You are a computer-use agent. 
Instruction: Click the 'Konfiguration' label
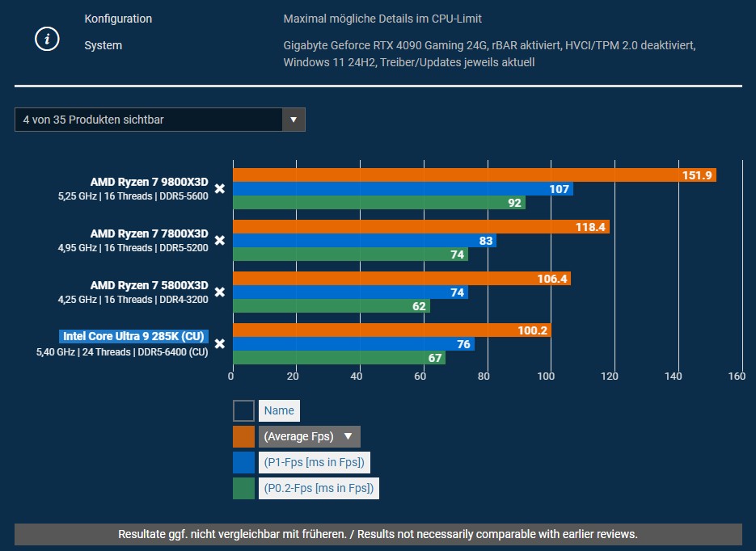pyautogui.click(x=118, y=19)
